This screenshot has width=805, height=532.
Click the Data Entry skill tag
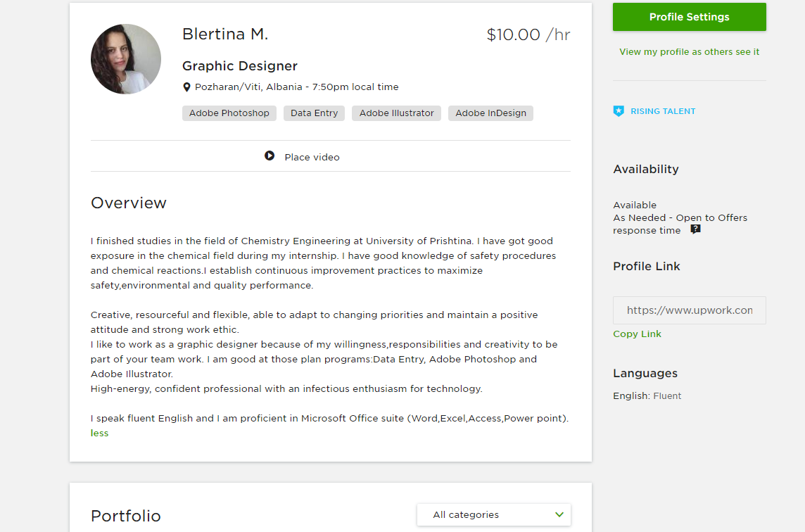(x=315, y=113)
